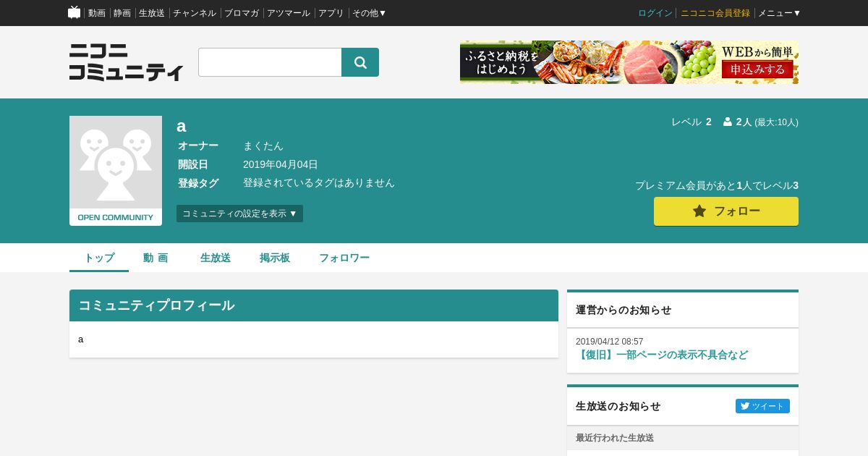868x456 pixels.
Task: Click the niconico TV logo icon
Action: [x=74, y=12]
